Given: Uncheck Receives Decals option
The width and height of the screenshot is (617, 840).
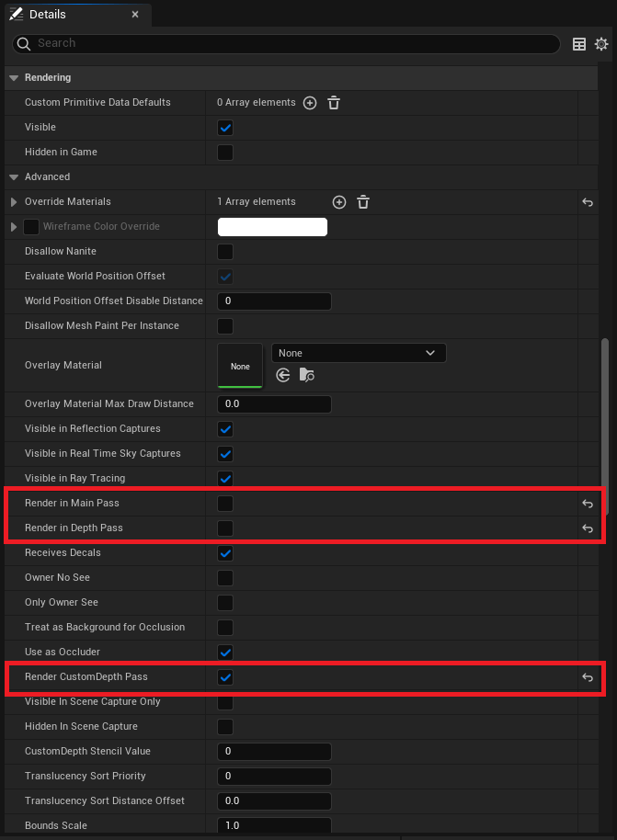Looking at the screenshot, I should click(x=225, y=553).
